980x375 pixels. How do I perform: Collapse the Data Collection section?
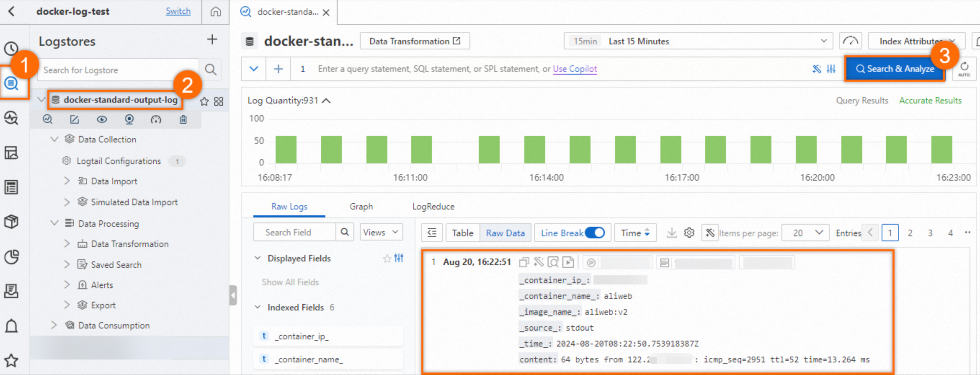tap(54, 139)
